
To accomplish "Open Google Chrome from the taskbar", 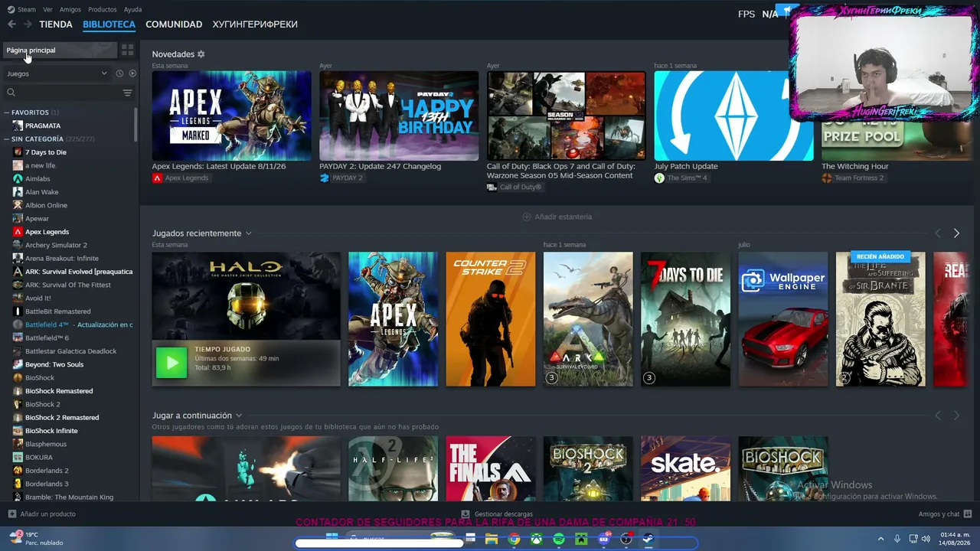I will coord(514,540).
